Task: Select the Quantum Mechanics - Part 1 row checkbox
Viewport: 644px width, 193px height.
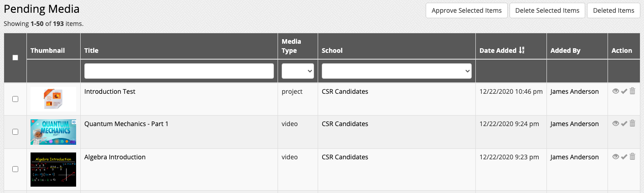Action: coord(15,132)
